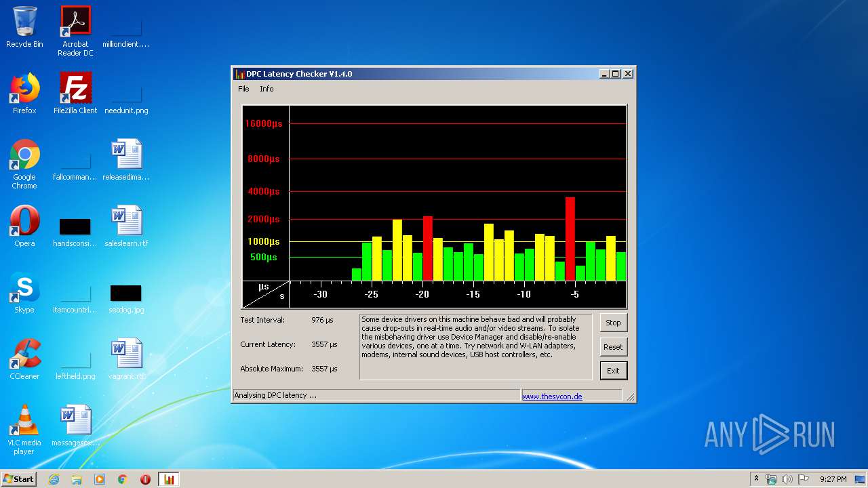Open Firefox desktop shortcut
The image size is (868, 488).
[24, 94]
